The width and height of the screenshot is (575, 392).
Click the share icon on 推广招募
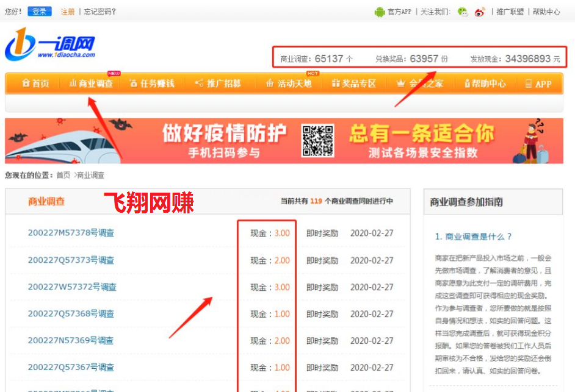click(x=198, y=85)
